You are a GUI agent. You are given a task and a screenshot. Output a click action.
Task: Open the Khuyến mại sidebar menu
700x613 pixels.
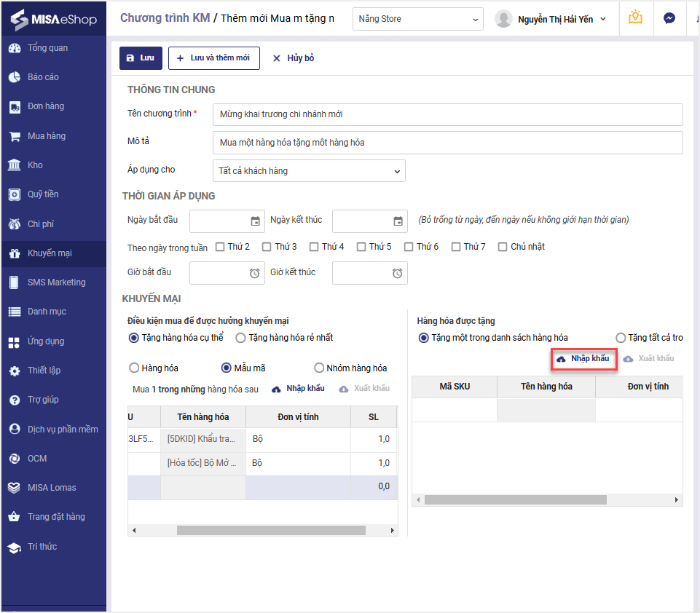click(x=50, y=253)
